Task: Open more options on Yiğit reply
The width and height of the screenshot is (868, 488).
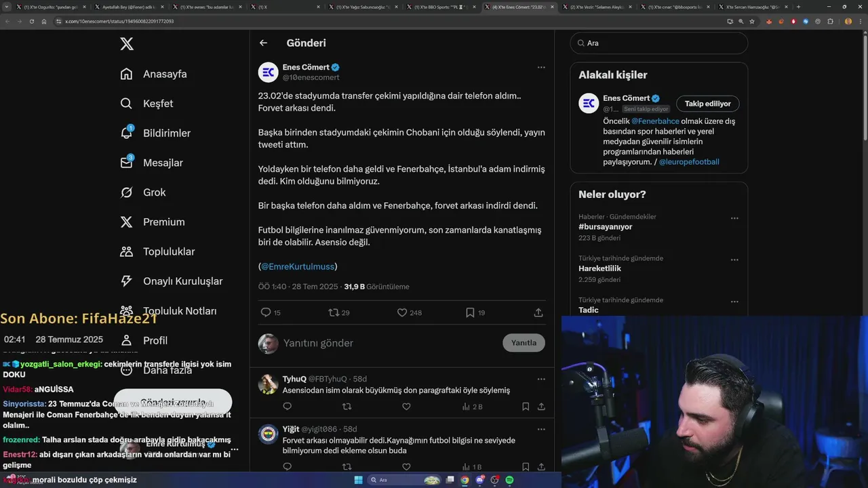Action: coord(541,429)
